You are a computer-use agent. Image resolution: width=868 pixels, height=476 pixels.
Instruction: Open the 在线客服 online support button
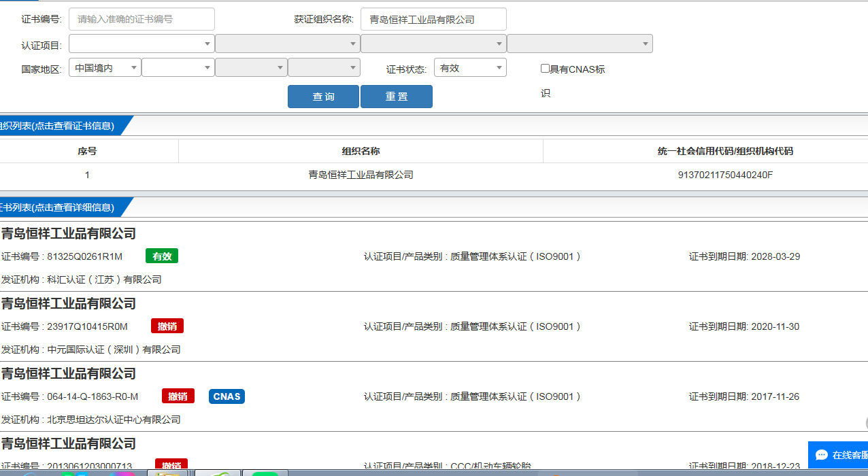tap(838, 455)
